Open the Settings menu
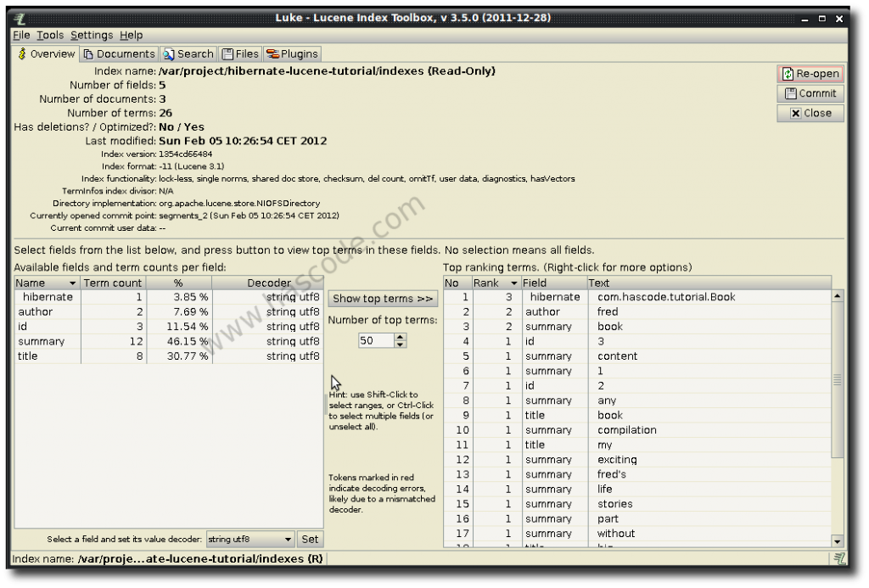Viewport: 869px width, 588px height. click(92, 35)
